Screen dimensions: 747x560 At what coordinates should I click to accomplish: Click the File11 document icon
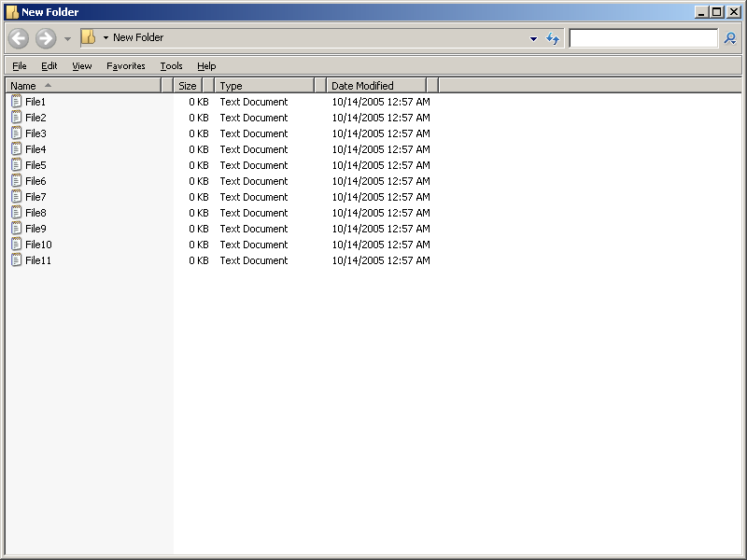(x=16, y=259)
